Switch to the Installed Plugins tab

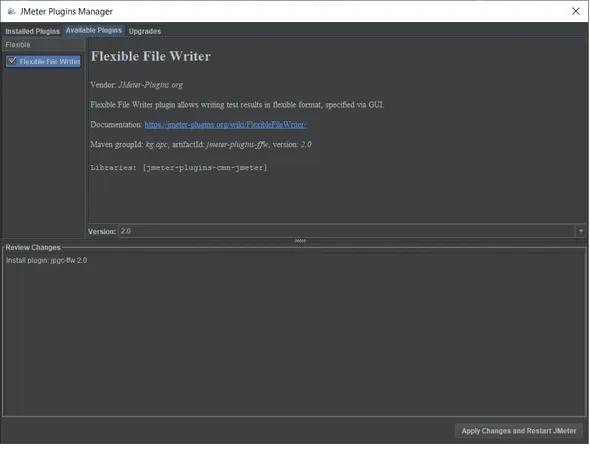[x=32, y=31]
